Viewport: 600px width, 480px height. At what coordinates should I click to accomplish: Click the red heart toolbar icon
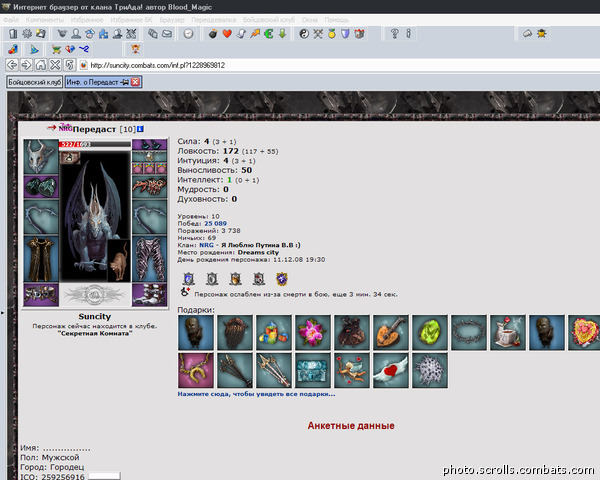coord(227,34)
